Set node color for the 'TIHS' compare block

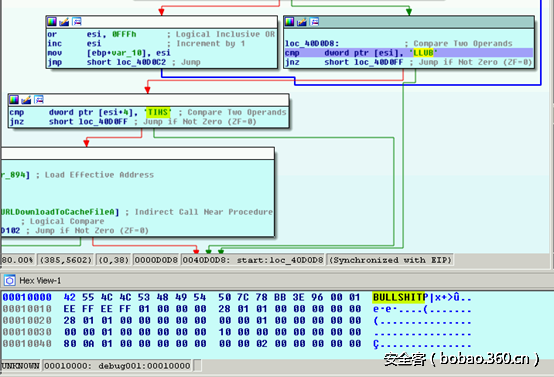(14, 100)
